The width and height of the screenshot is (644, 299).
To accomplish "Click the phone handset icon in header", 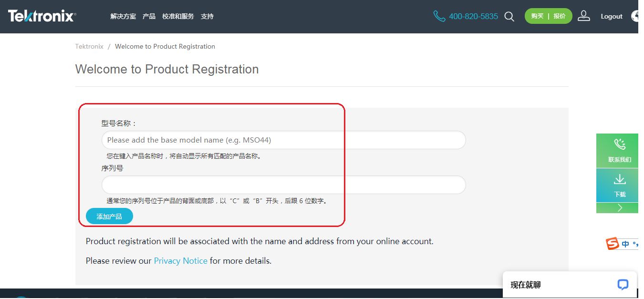I will tap(439, 16).
